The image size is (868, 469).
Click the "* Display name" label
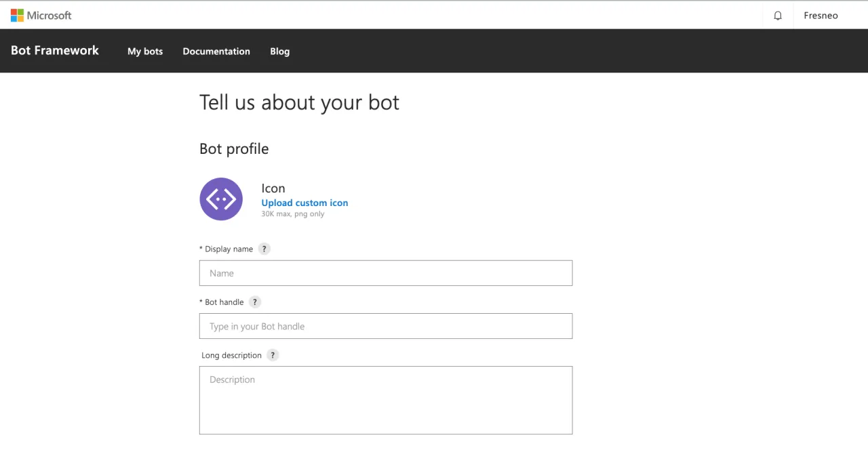[226, 249]
